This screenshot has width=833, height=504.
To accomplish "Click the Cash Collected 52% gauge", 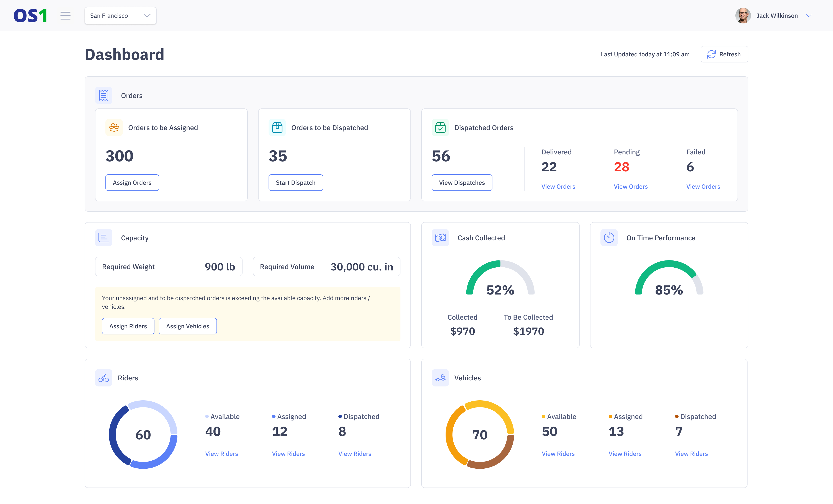I will 500,278.
